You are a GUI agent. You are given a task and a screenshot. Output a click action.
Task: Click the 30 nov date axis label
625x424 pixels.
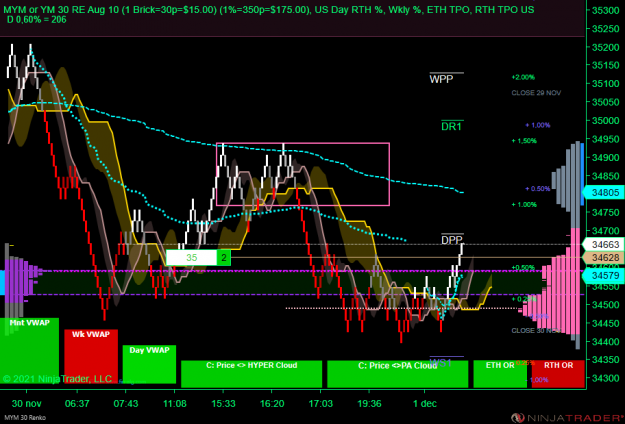(26, 403)
